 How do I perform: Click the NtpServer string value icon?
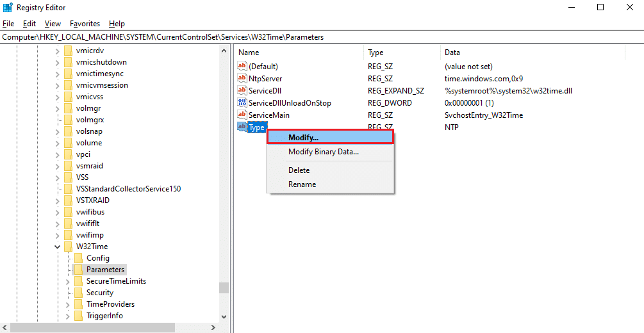tap(242, 78)
